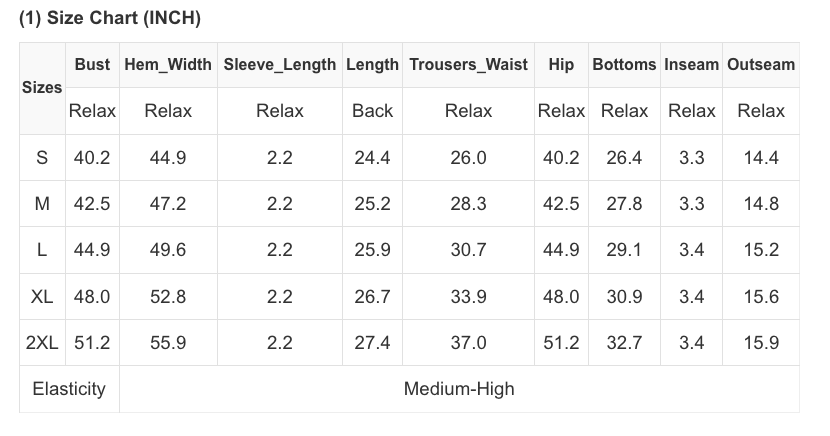Click the Outseam column header
Image resolution: width=830 pixels, height=436 pixels.
[x=761, y=65]
